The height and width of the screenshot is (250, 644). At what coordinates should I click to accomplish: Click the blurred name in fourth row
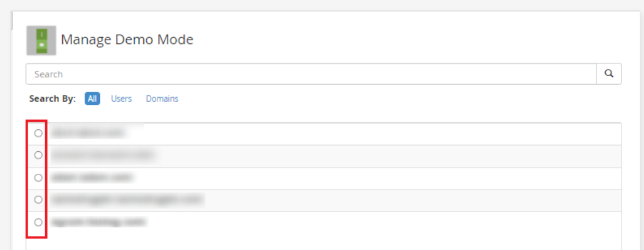click(x=127, y=199)
